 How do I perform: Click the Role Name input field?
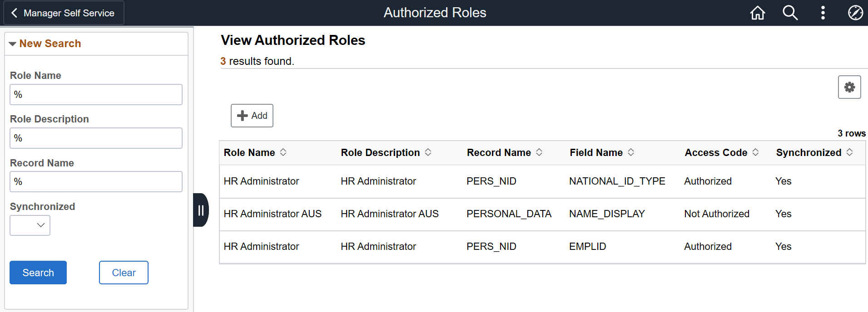96,94
